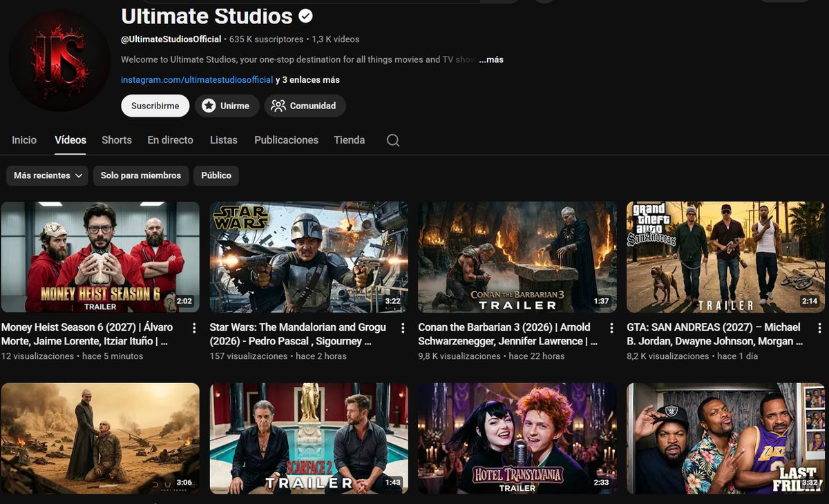Open Money Heist Season 6 video title
Screen dimensions: 829x504
point(88,334)
